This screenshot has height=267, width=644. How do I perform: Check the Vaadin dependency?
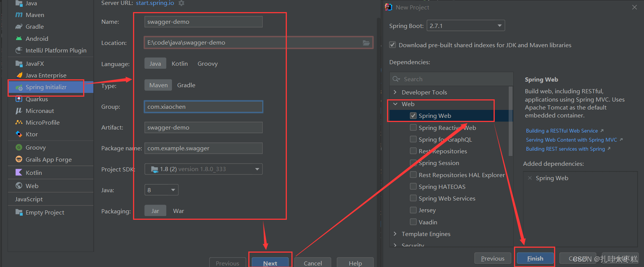point(413,222)
